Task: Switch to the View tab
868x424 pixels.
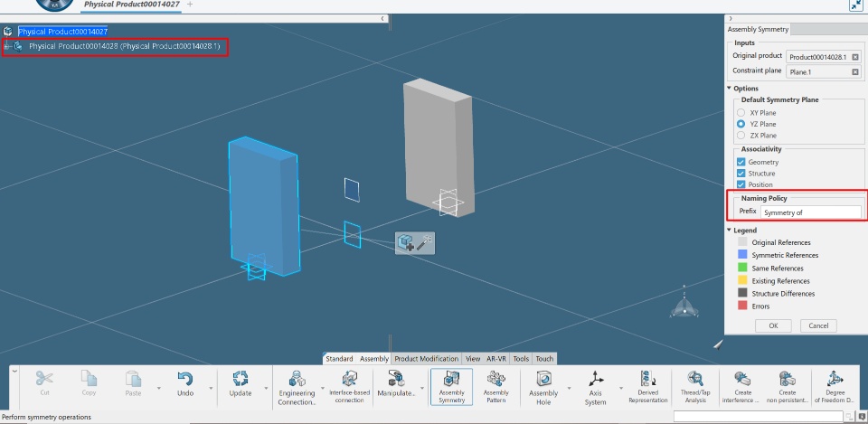Action: pos(473,359)
